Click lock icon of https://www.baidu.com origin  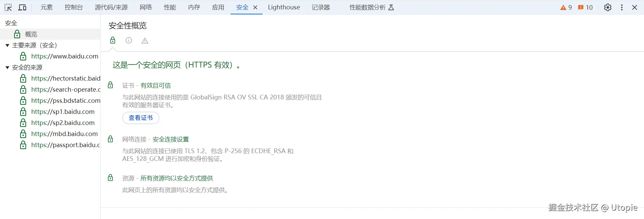(x=23, y=56)
